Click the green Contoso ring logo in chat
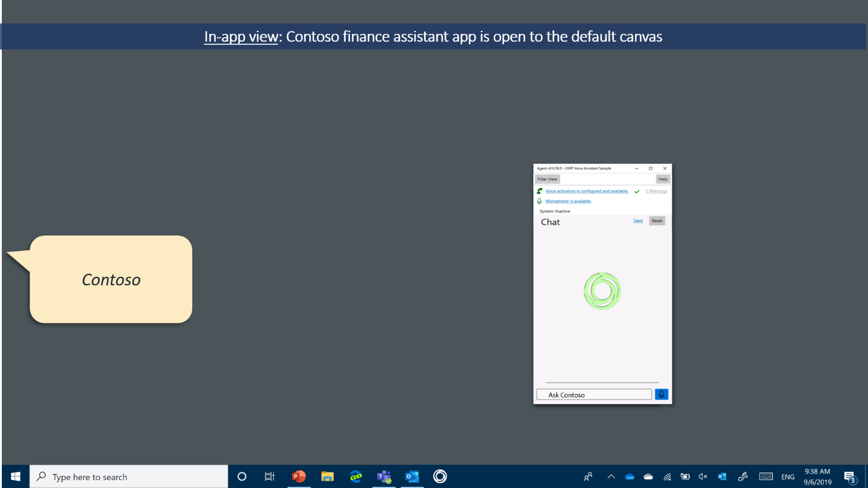Image resolution: width=868 pixels, height=488 pixels. click(602, 291)
